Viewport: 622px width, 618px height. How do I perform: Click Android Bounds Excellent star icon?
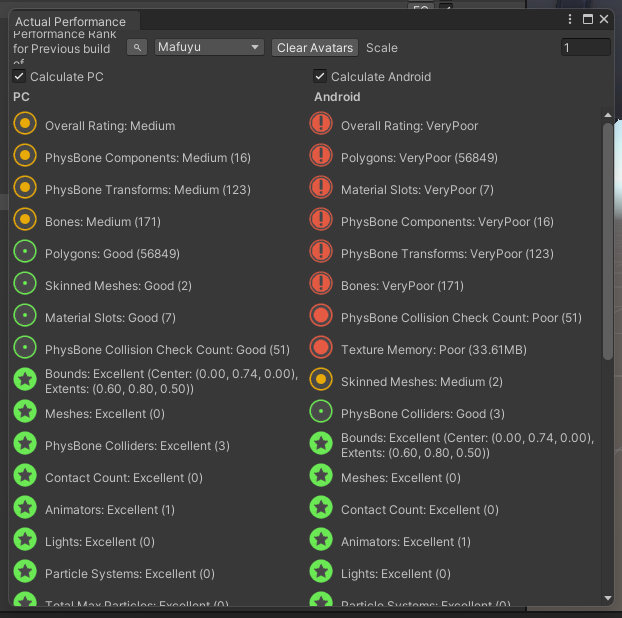pos(321,443)
